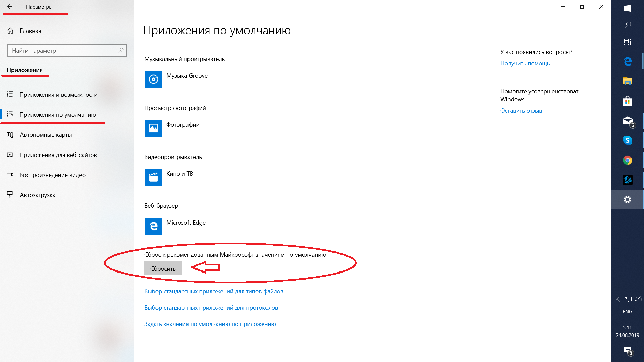644x362 pixels.
Task: Click Сбросить to reset default apps
Action: (163, 268)
